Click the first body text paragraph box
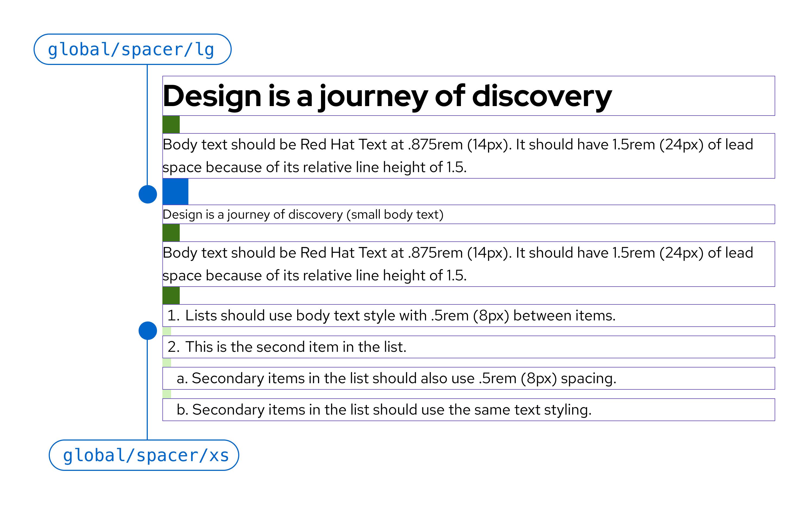The image size is (812, 512). coord(468,156)
